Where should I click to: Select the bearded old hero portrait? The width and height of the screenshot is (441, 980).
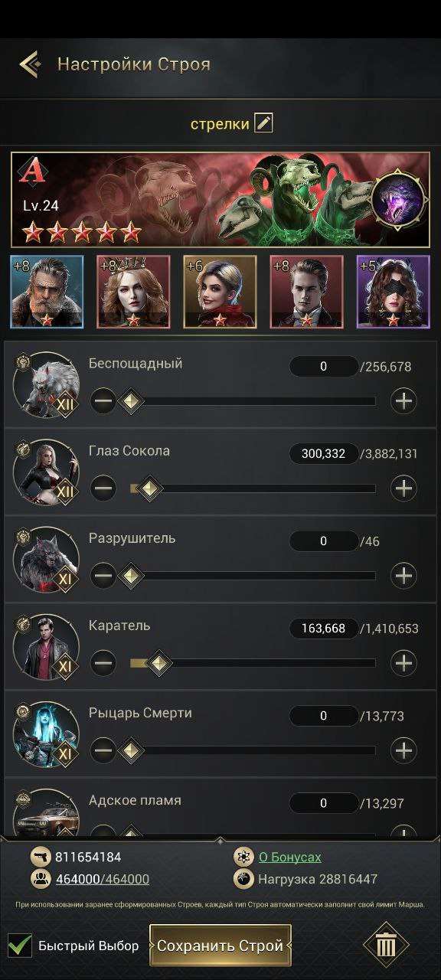(47, 292)
